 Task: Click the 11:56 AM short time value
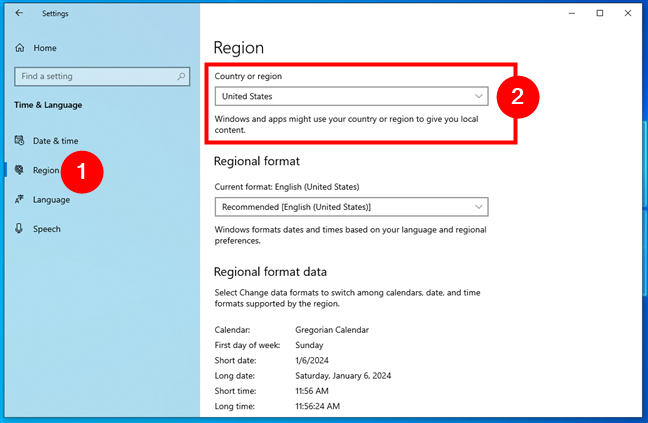[x=312, y=391]
